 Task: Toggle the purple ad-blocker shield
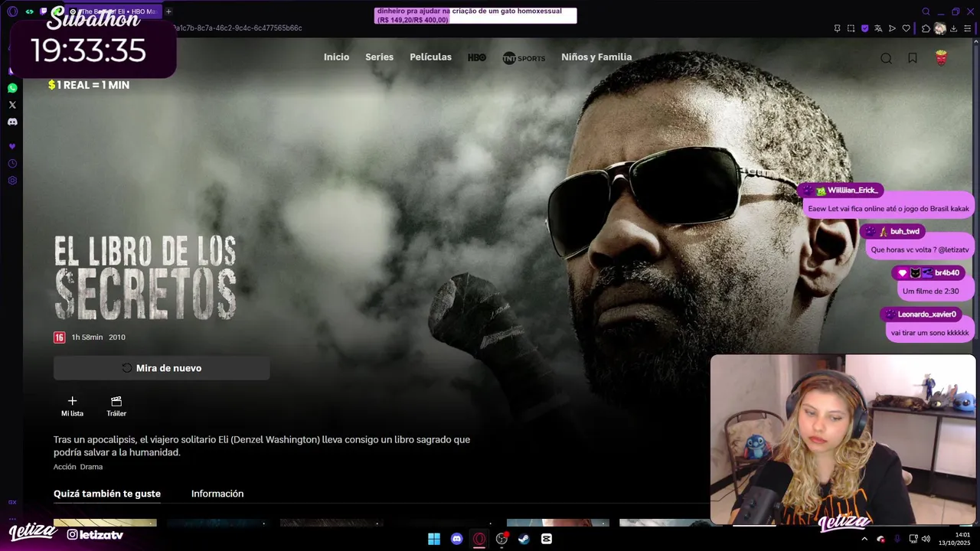click(865, 28)
